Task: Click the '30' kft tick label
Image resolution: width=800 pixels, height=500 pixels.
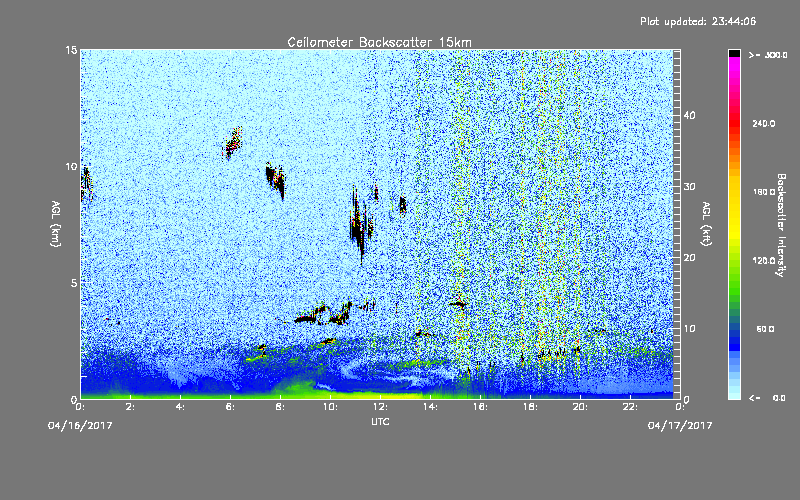Action: tap(689, 187)
